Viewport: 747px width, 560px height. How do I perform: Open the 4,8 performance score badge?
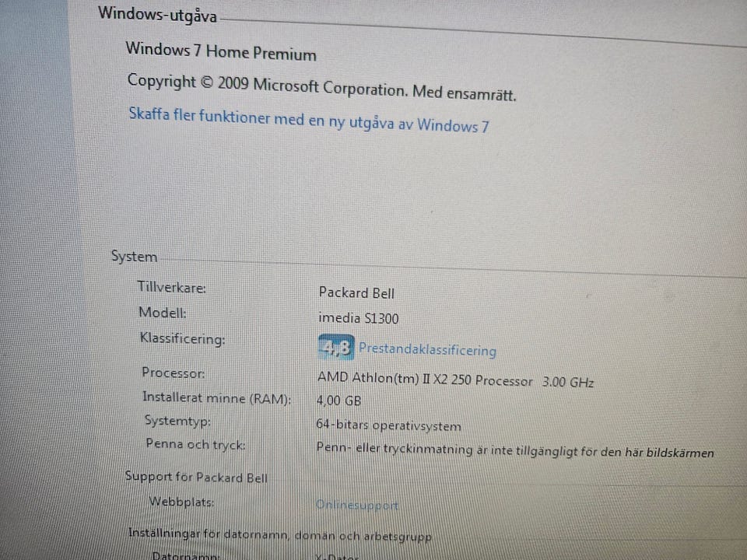coord(336,347)
